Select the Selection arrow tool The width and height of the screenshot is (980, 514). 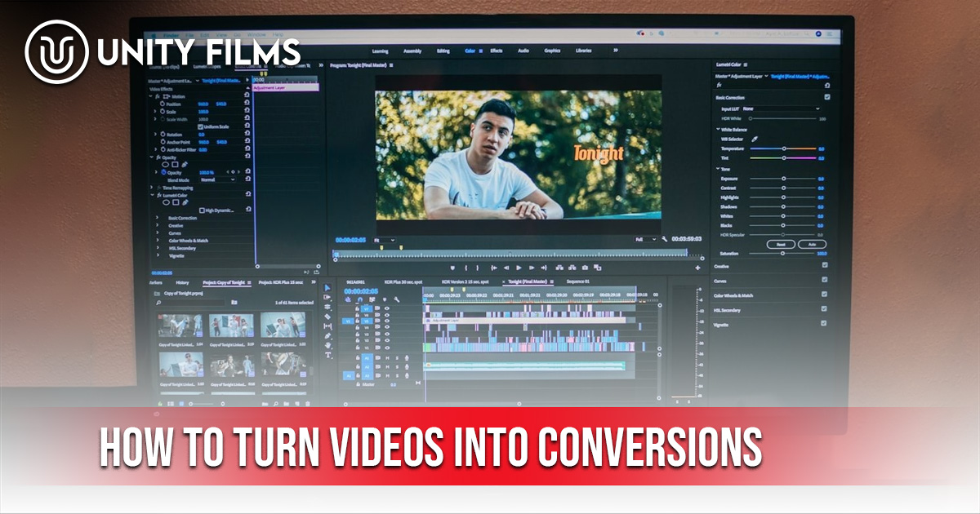click(327, 288)
